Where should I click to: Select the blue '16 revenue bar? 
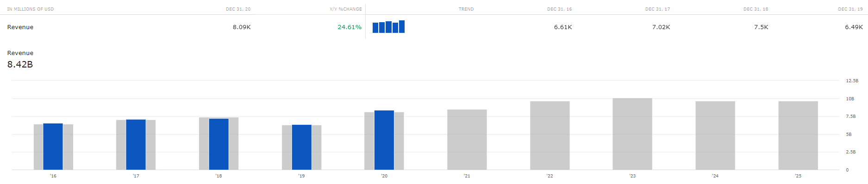tap(53, 147)
